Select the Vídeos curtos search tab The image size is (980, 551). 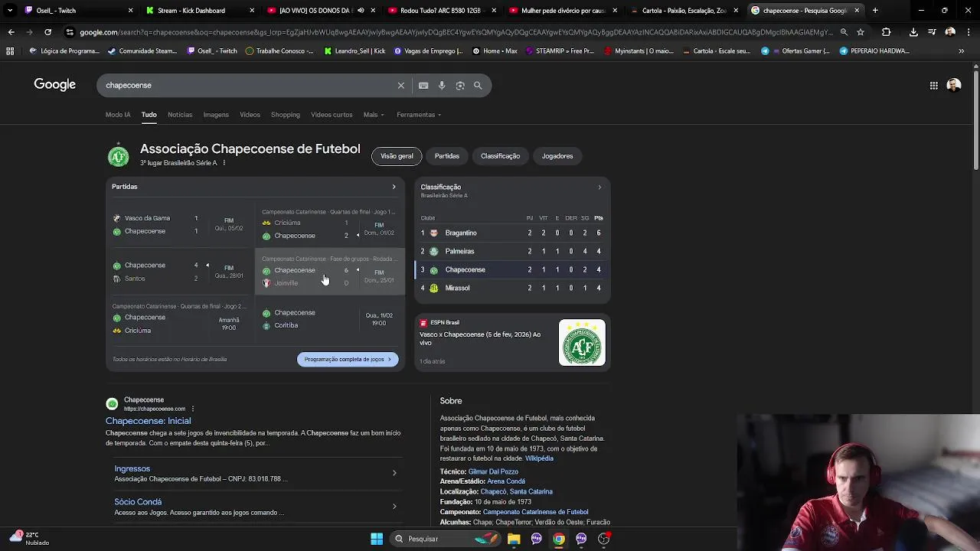(332, 115)
